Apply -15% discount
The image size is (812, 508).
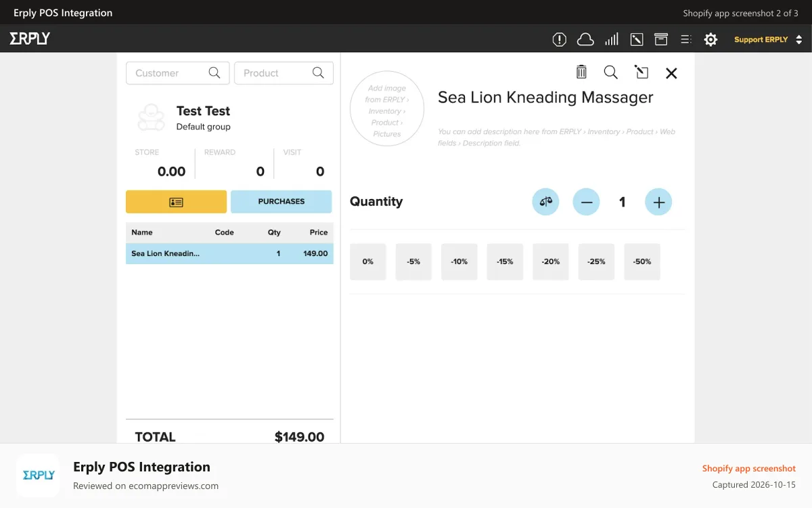(x=505, y=261)
